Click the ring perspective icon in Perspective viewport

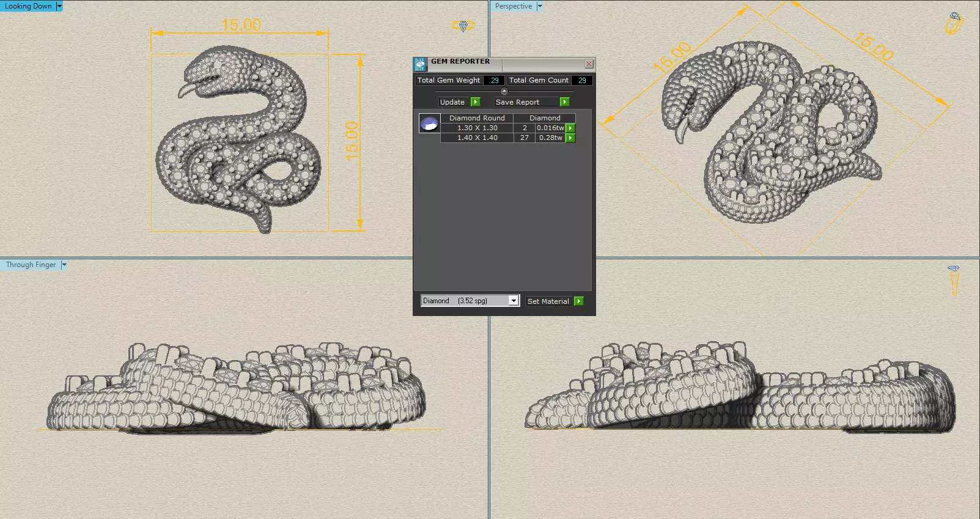pos(954,23)
